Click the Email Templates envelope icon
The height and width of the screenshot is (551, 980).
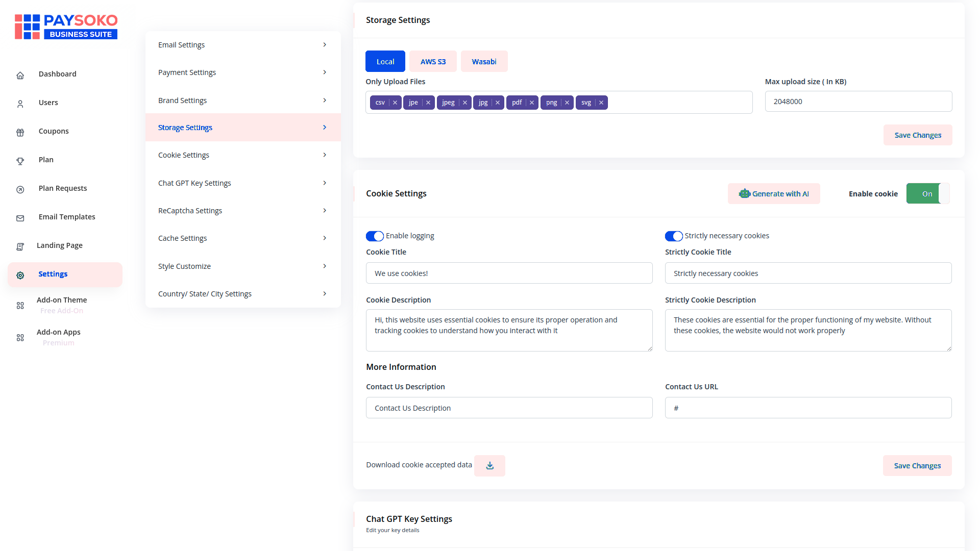(20, 218)
